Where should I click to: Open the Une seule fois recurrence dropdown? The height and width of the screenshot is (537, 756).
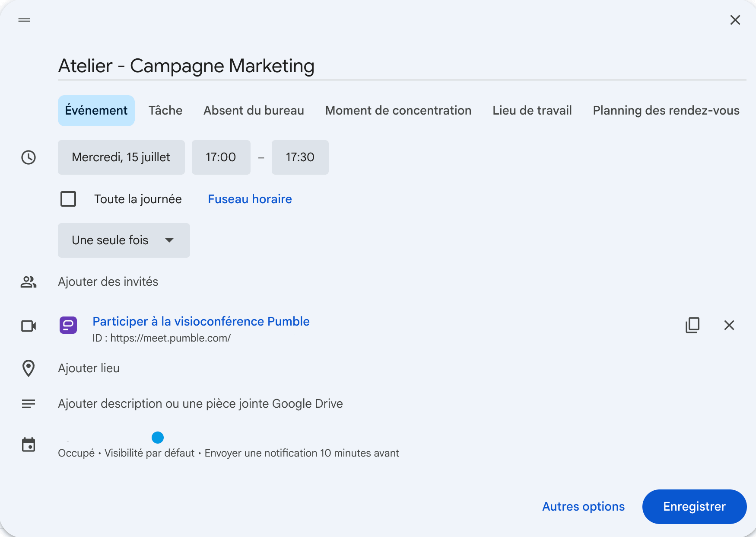pos(124,240)
